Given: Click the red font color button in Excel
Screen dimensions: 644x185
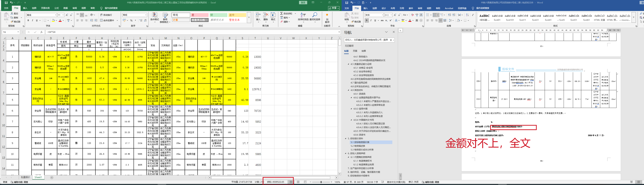Looking at the screenshot, I should pyautogui.click(x=60, y=21).
